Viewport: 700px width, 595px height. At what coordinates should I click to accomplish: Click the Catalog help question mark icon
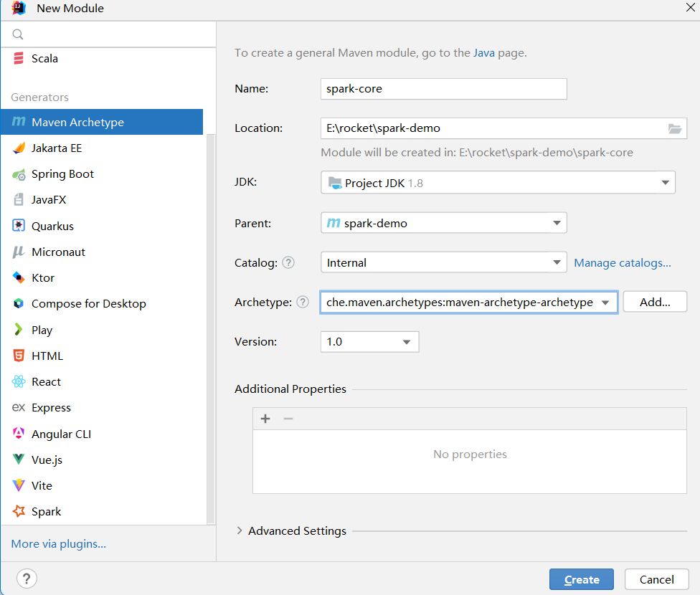[x=288, y=262]
